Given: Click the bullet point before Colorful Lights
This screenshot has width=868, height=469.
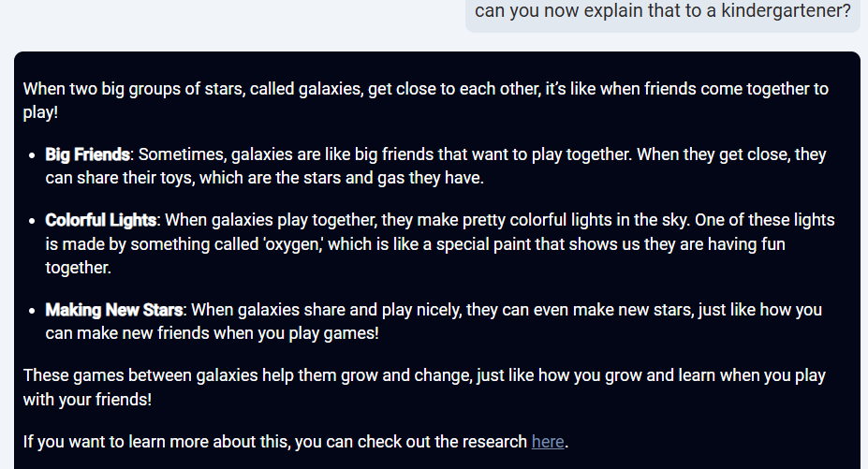Looking at the screenshot, I should 32,222.
